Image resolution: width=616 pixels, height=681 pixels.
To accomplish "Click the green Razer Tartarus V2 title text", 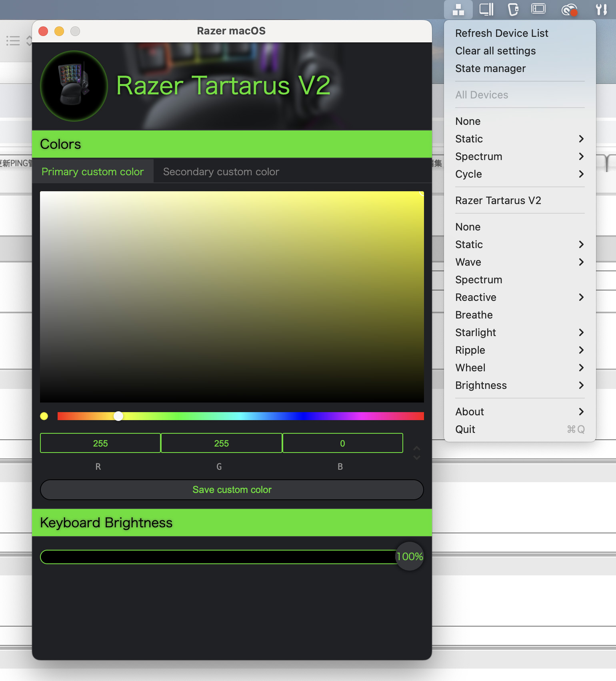I will [x=223, y=85].
